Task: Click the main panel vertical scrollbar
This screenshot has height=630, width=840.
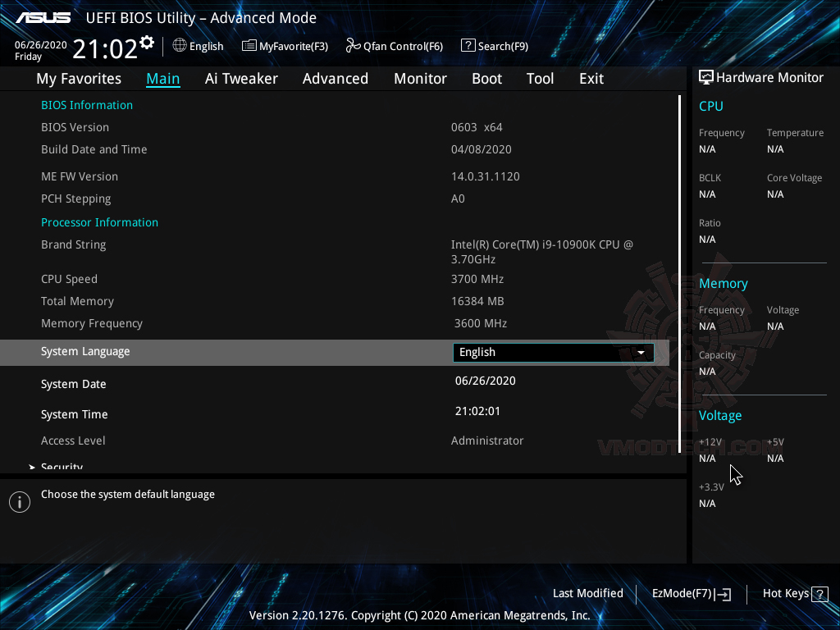Action: click(679, 273)
